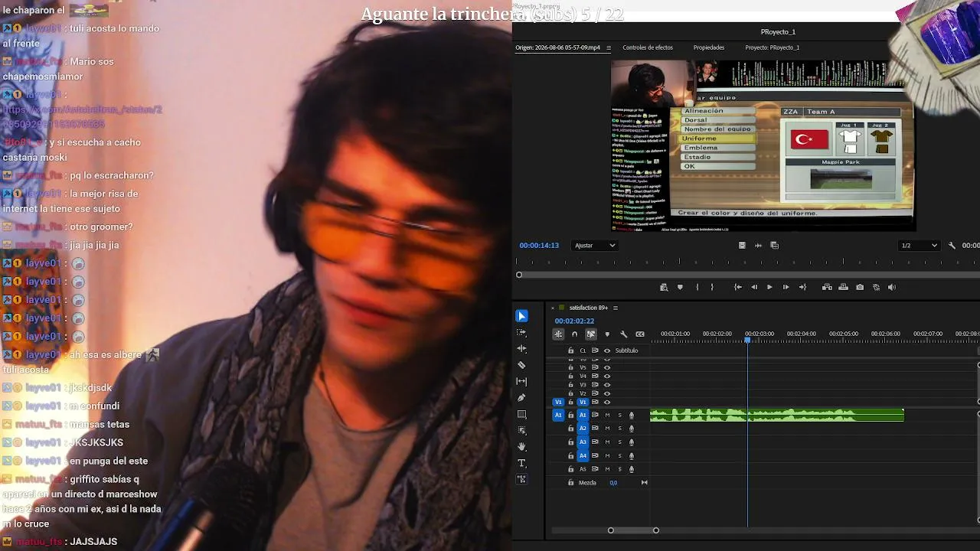Add a marker in the timeline toolbar
The height and width of the screenshot is (551, 980).
607,334
